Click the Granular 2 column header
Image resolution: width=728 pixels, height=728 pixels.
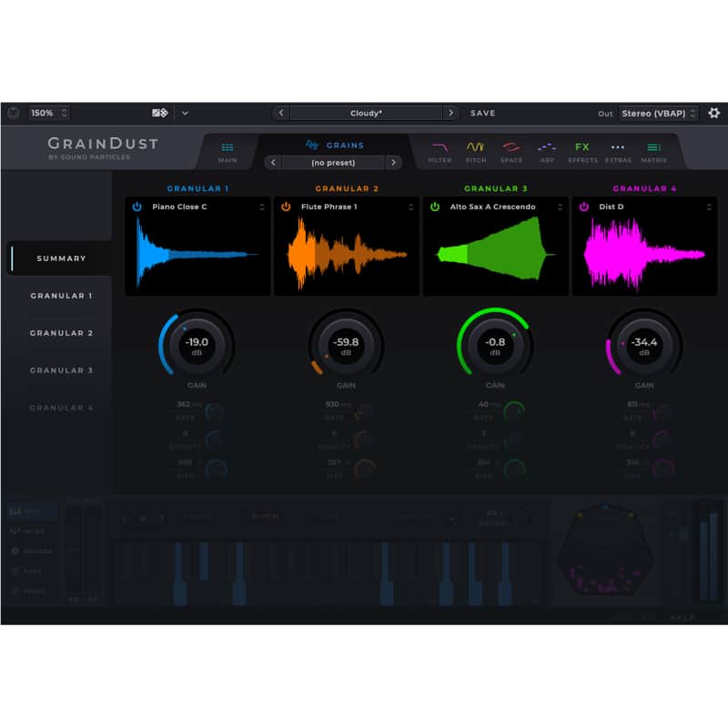tap(347, 188)
